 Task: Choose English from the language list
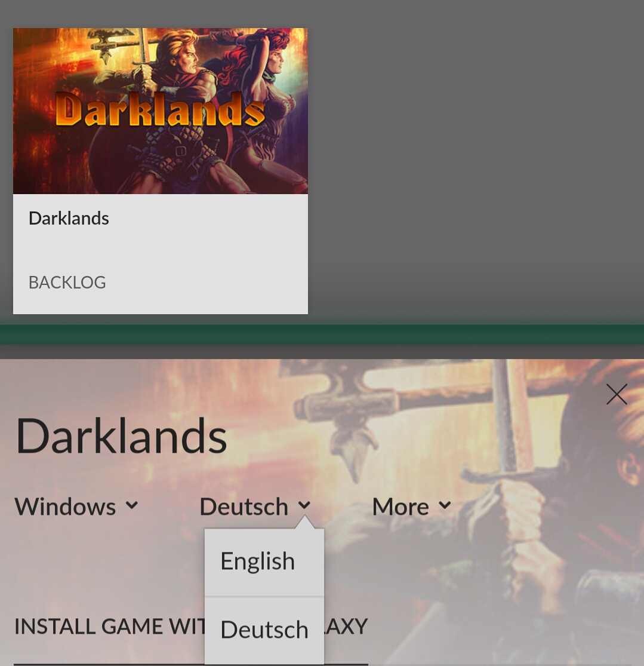click(264, 562)
